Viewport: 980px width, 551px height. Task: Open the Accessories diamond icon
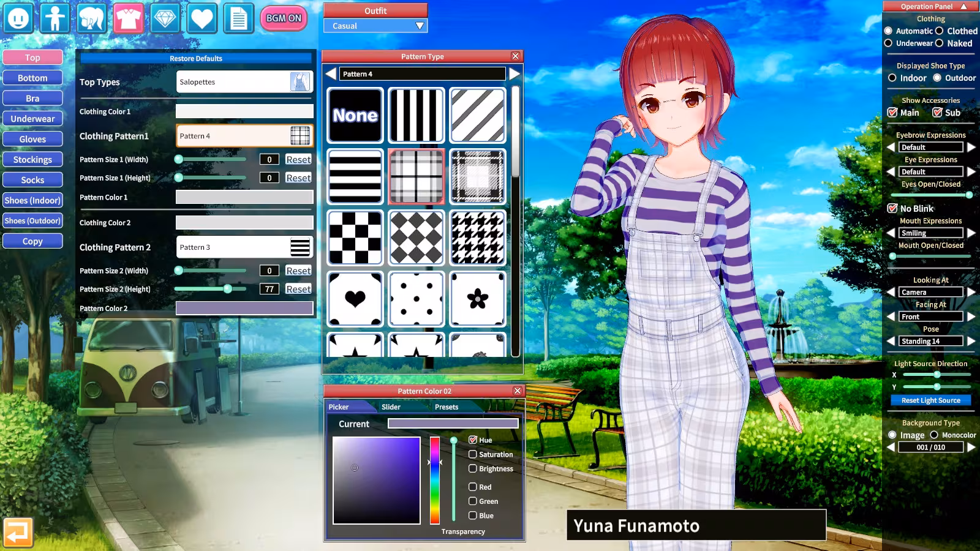[165, 18]
